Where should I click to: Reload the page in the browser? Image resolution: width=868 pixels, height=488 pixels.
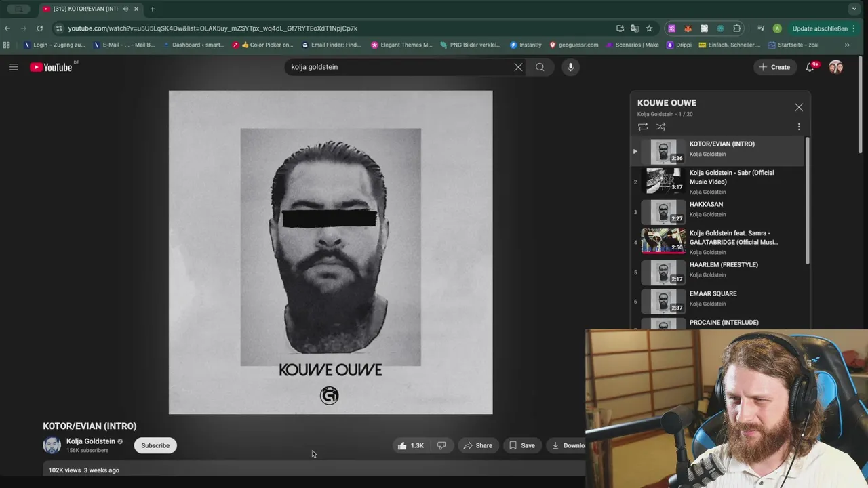40,28
